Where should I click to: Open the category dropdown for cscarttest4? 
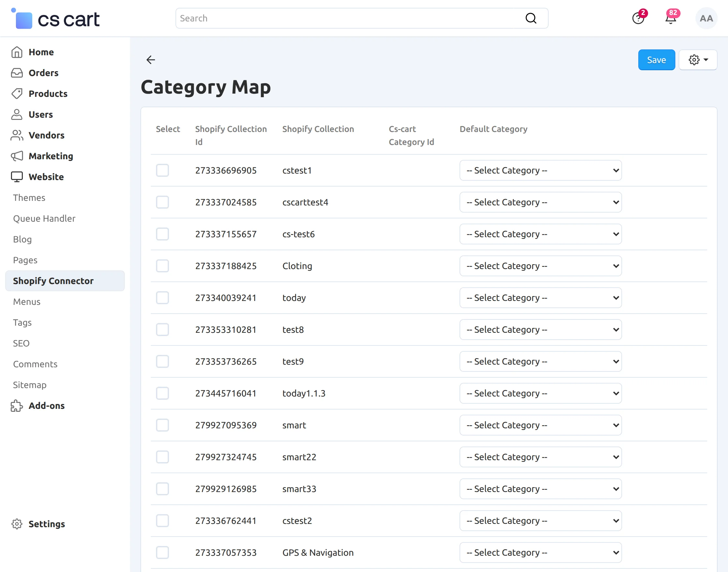(540, 202)
